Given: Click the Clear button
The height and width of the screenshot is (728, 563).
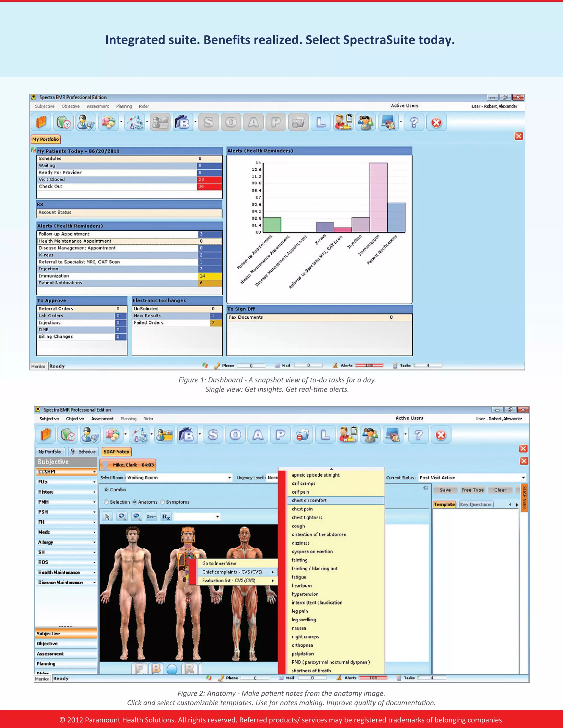Looking at the screenshot, I should click(x=500, y=490).
